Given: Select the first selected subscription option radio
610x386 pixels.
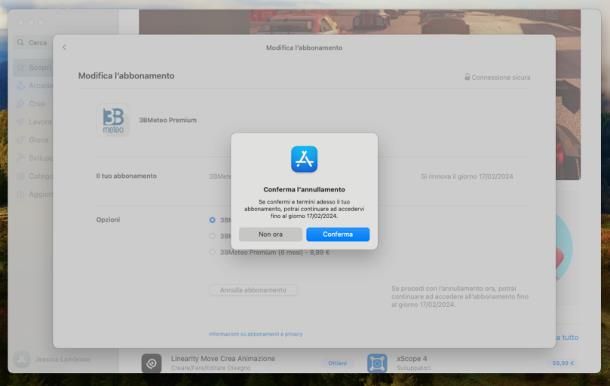Looking at the screenshot, I should [212, 220].
